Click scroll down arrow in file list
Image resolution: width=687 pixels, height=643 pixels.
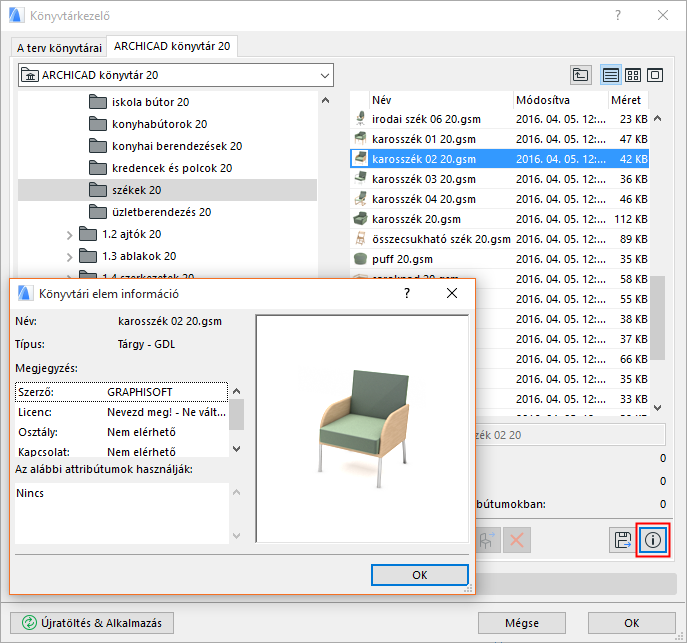[657, 408]
